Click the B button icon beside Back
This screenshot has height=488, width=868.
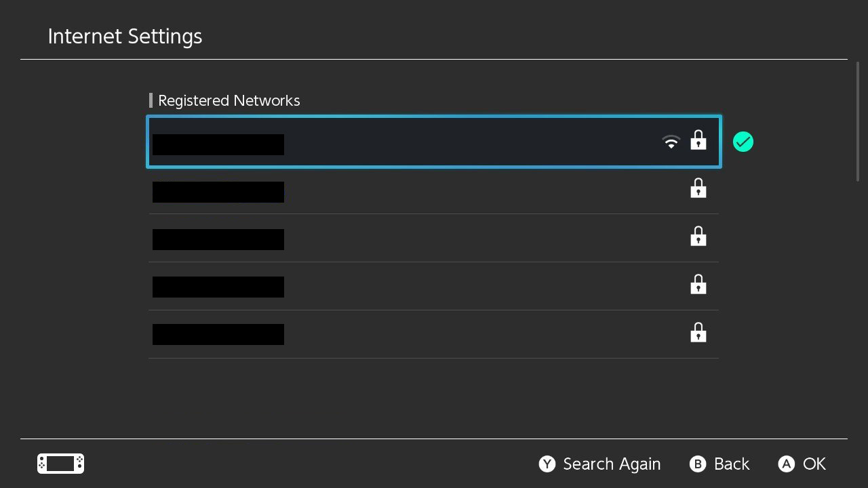coord(698,464)
